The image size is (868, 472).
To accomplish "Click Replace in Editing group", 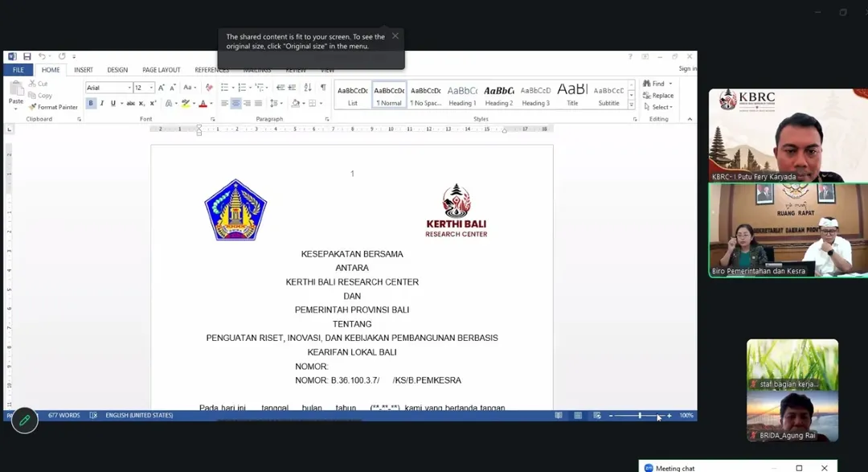I will (659, 96).
